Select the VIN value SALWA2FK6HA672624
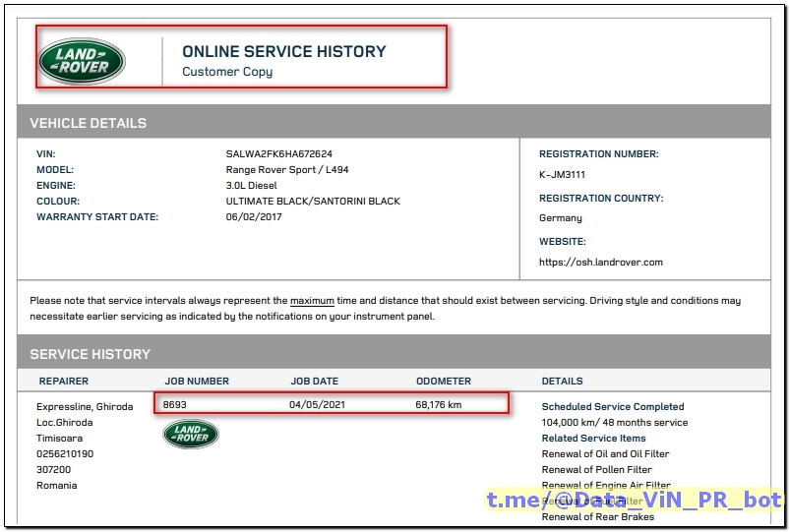This screenshot has width=790, height=532. click(279, 153)
